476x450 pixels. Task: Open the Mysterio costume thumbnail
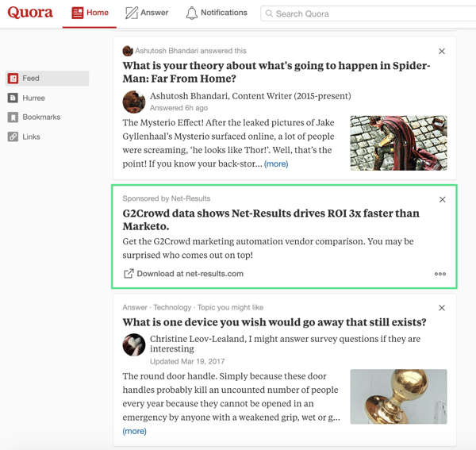(398, 143)
